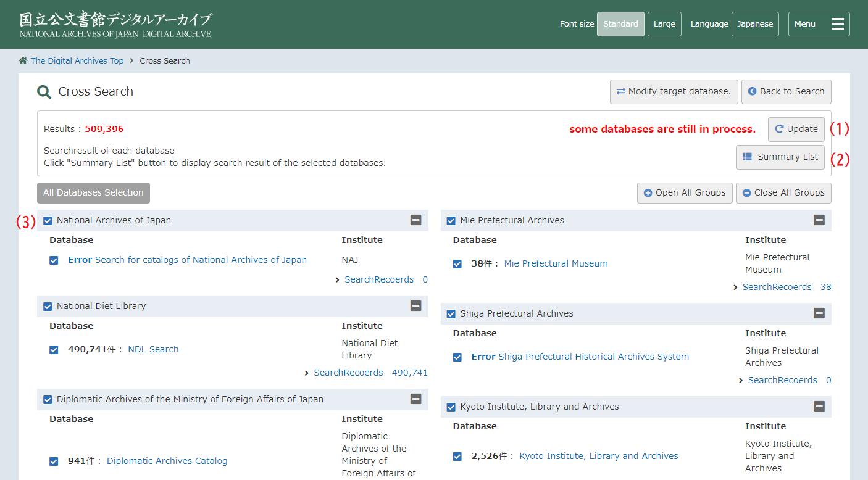868x480 pixels.
Task: Open Mie Prefectural Museum link
Action: click(x=556, y=263)
